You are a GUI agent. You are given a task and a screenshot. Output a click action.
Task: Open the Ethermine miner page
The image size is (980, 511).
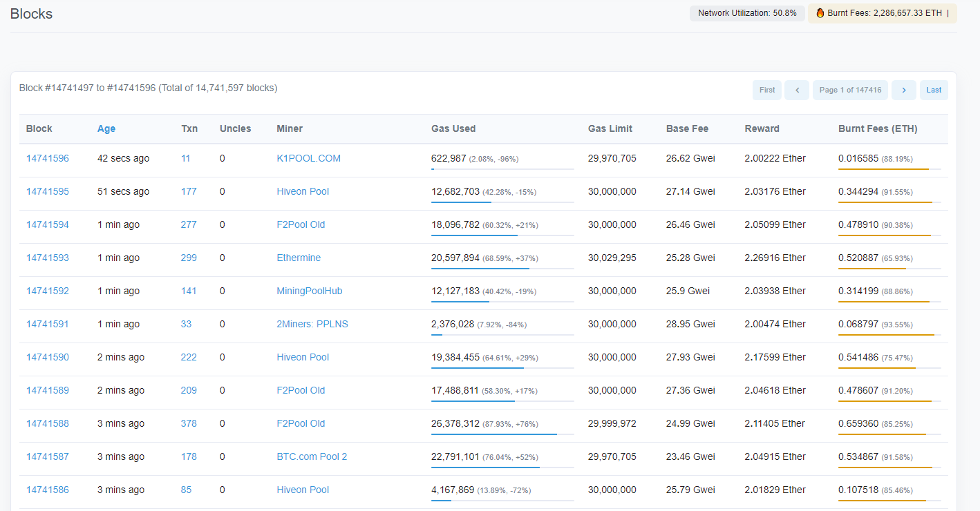point(299,258)
